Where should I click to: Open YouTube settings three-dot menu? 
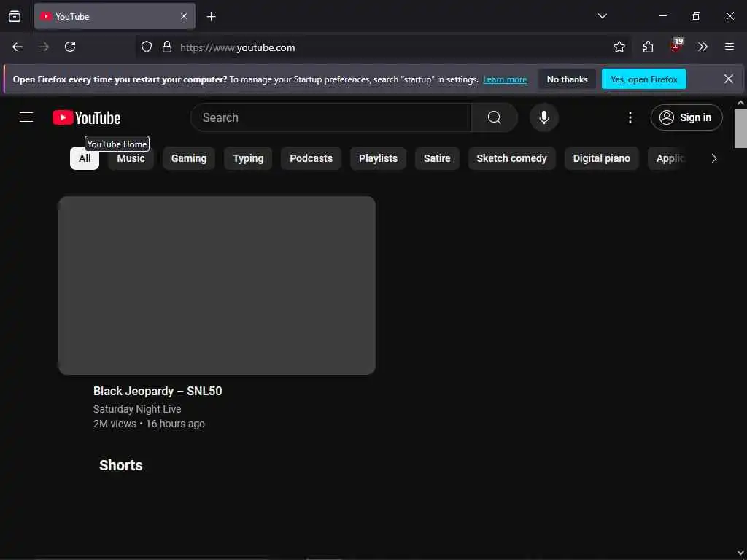tap(630, 117)
